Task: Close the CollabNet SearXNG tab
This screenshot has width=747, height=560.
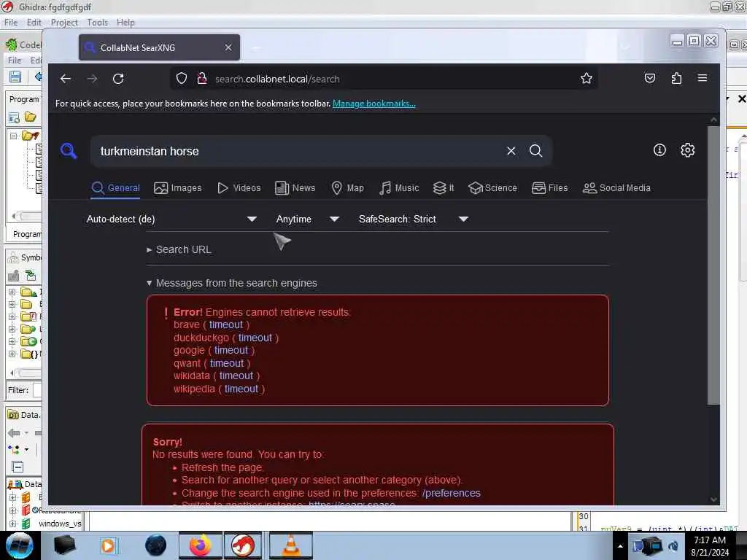Action: [x=228, y=47]
